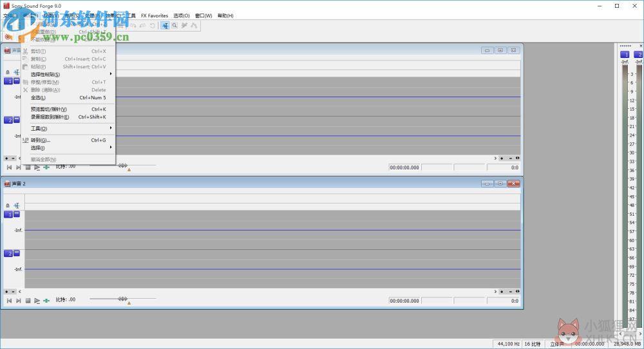Viewport: 644px width, 349px height.
Task: Go to End in the 声音 2 transport
Action: click(19, 301)
